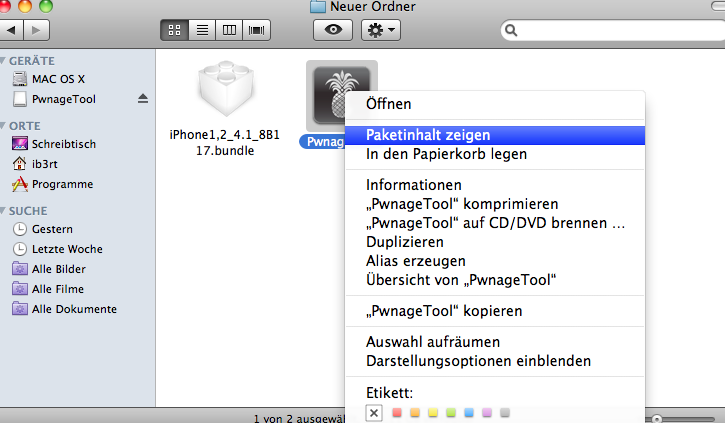
Task: Apply the blue label color
Action: (x=469, y=412)
